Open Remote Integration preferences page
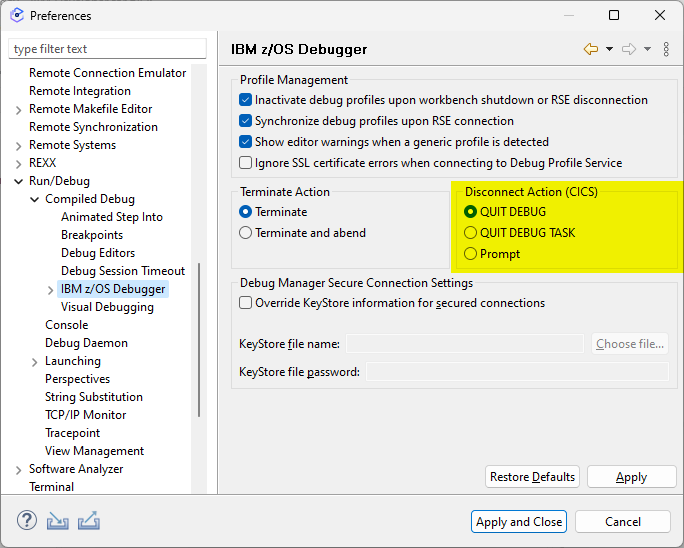Image resolution: width=684 pixels, height=548 pixels. click(x=80, y=91)
